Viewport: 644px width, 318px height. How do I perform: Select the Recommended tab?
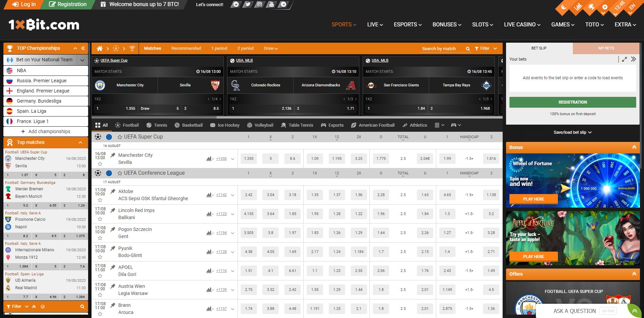(186, 48)
